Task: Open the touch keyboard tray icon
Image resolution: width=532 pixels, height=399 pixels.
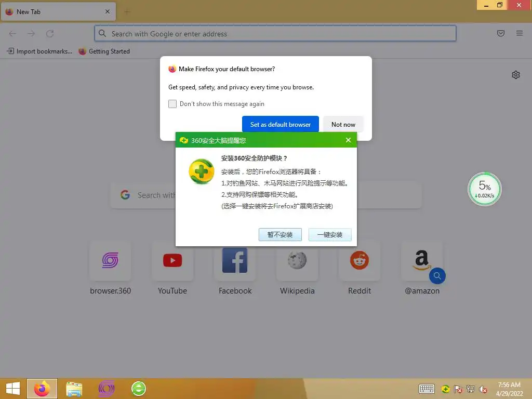Action: click(427, 389)
